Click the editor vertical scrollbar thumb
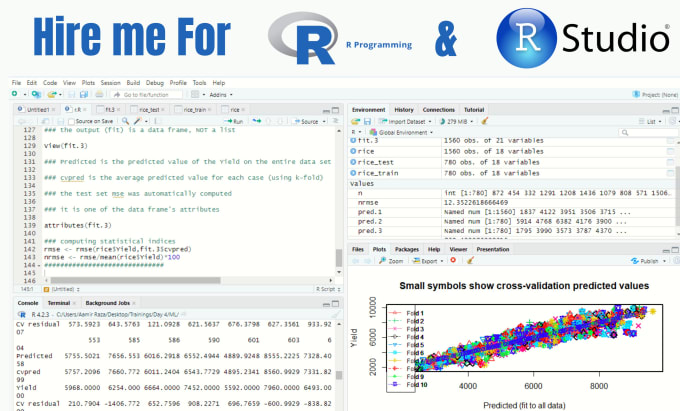 click(339, 258)
